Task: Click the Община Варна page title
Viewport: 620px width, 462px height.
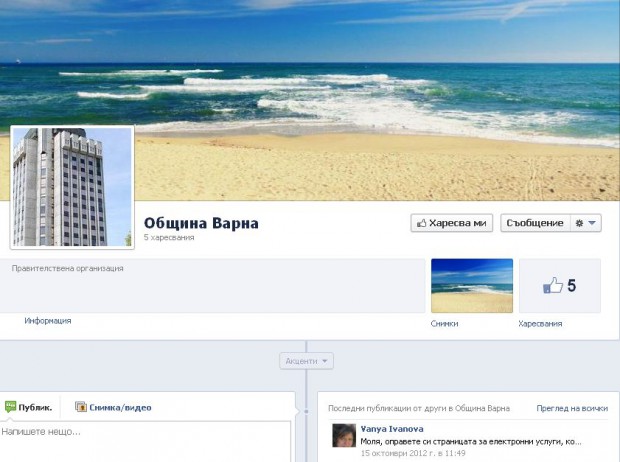Action: 201,223
